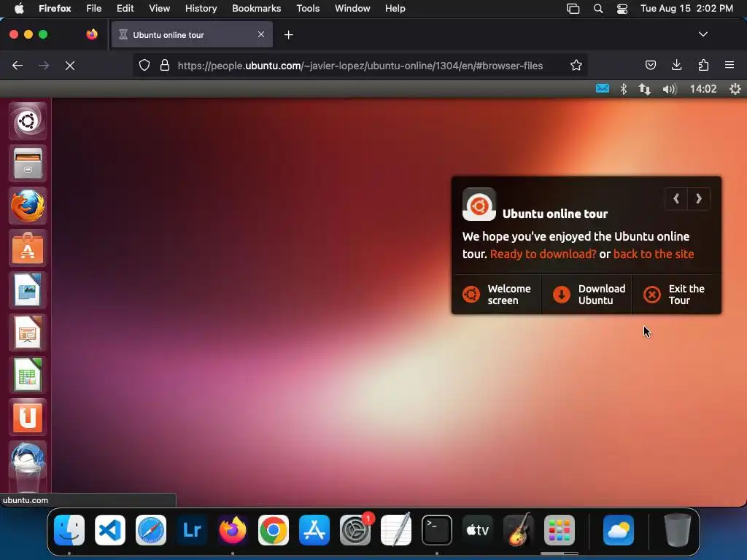Image resolution: width=747 pixels, height=560 pixels.
Task: Open GarageBand from the Dock
Action: coord(519,529)
